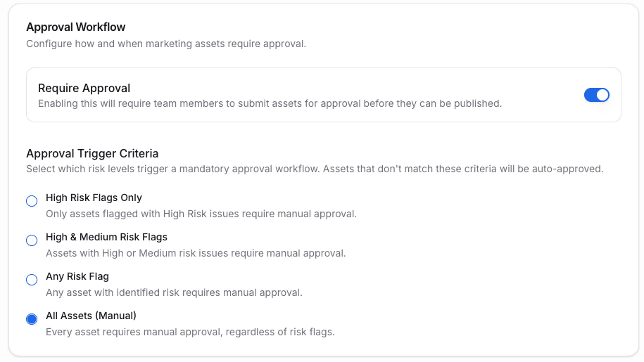This screenshot has height=362, width=644.
Task: Select the High & Medium Risk Flags radio button
Action: (32, 240)
